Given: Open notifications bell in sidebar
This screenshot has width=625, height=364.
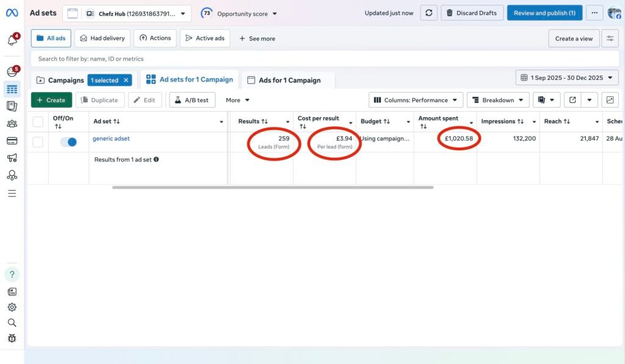Looking at the screenshot, I should (x=12, y=40).
